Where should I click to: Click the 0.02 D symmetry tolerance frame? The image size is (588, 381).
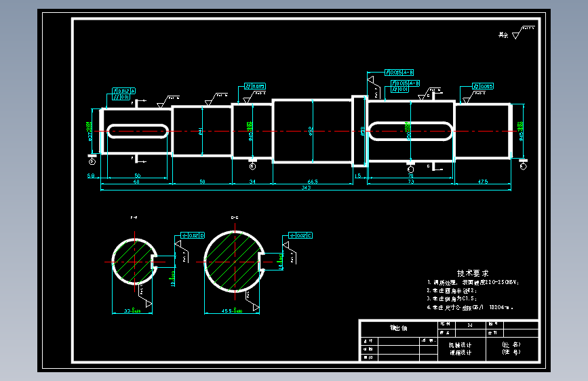click(x=193, y=235)
